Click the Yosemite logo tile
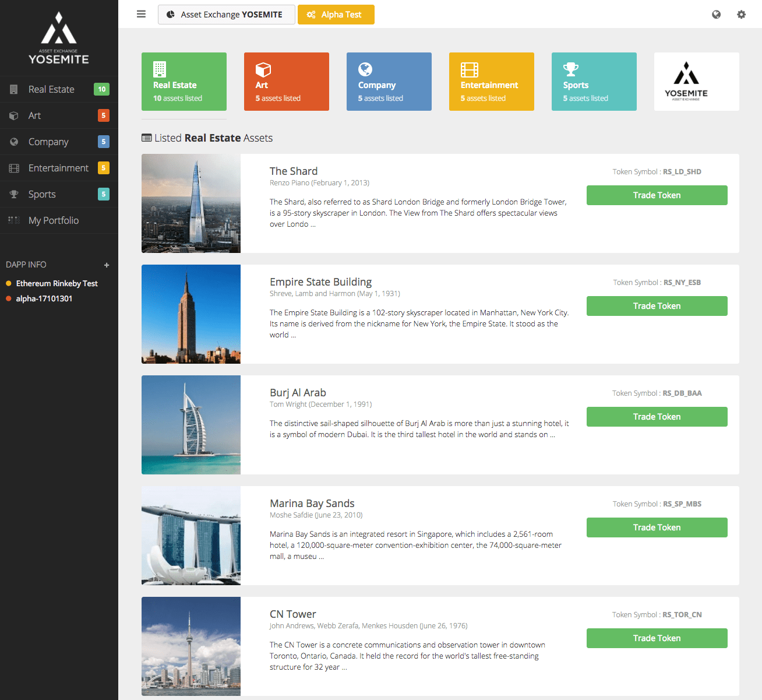This screenshot has height=700, width=762. [697, 82]
